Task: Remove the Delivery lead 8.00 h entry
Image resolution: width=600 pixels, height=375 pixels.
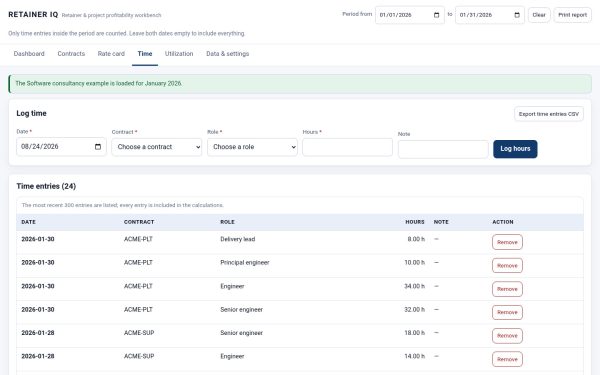Action: click(x=507, y=242)
